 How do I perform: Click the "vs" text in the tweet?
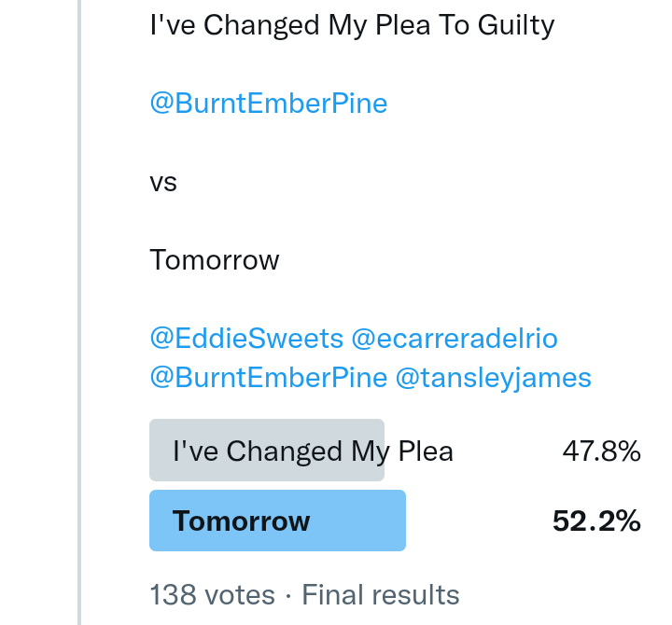[163, 182]
